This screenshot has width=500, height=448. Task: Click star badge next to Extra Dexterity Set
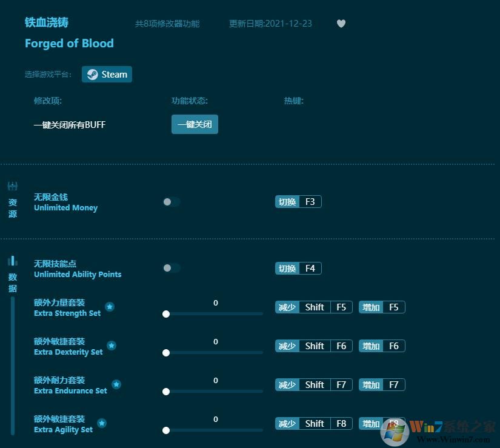pyautogui.click(x=112, y=346)
